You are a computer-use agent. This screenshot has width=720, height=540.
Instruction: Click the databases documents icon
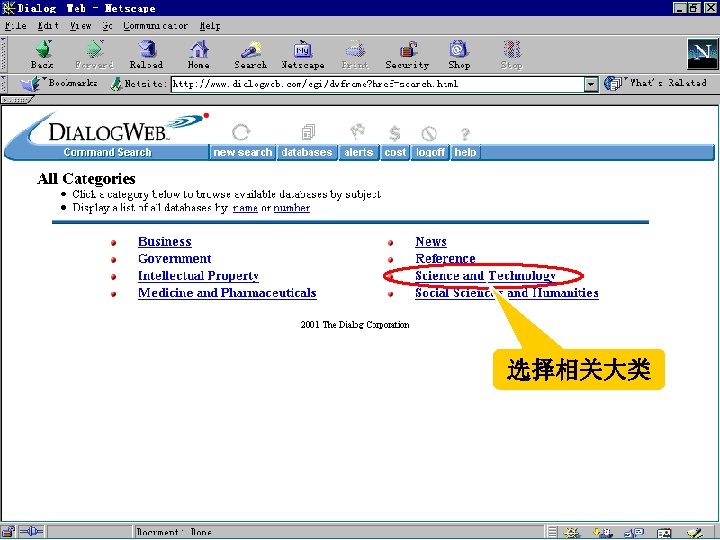(308, 132)
